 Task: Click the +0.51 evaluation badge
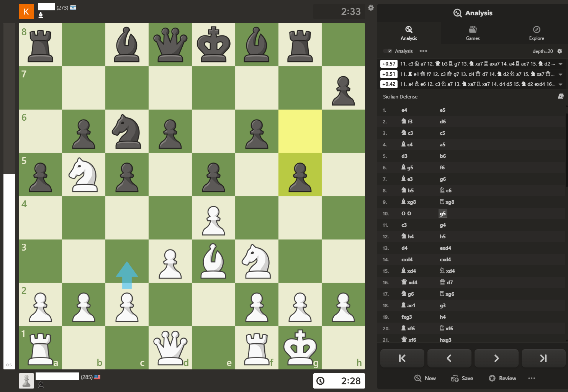(389, 74)
